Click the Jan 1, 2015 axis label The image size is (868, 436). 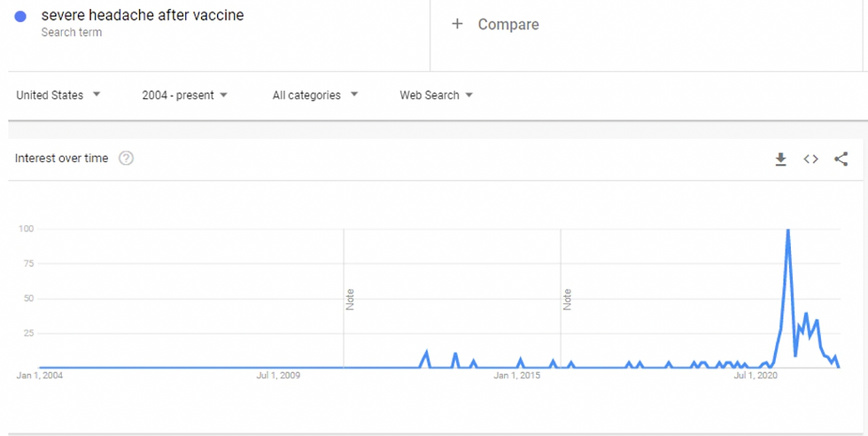pos(516,376)
